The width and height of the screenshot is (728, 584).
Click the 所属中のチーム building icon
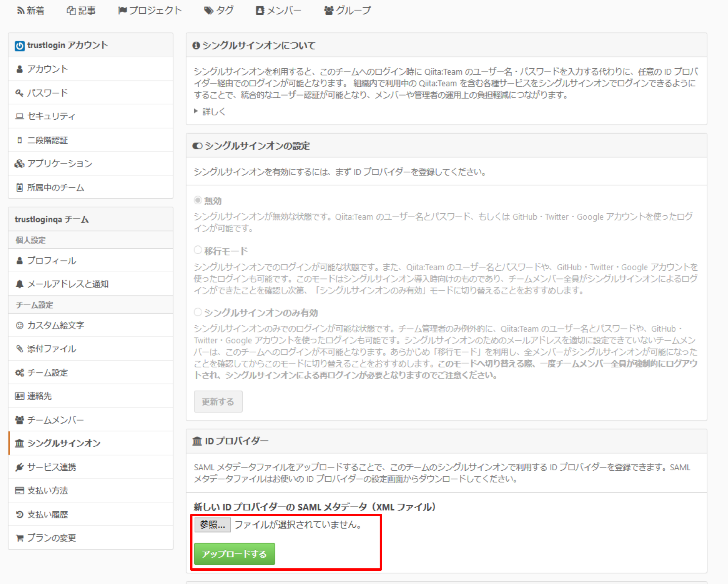pos(19,188)
